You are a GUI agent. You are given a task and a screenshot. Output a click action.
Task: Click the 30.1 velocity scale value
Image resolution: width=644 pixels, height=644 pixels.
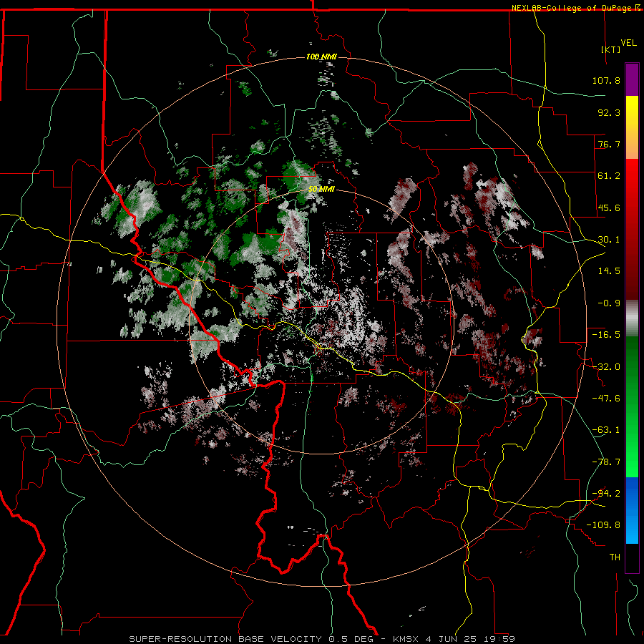(609, 240)
